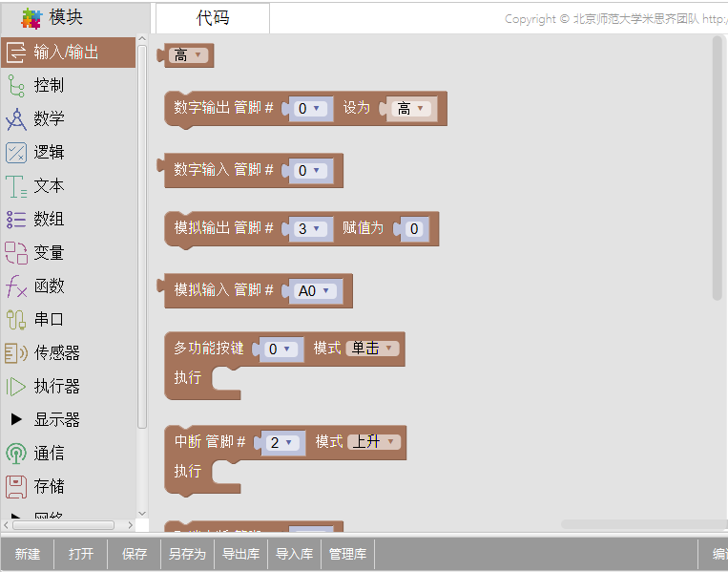Open the 数学 compass icon category

(x=16, y=119)
